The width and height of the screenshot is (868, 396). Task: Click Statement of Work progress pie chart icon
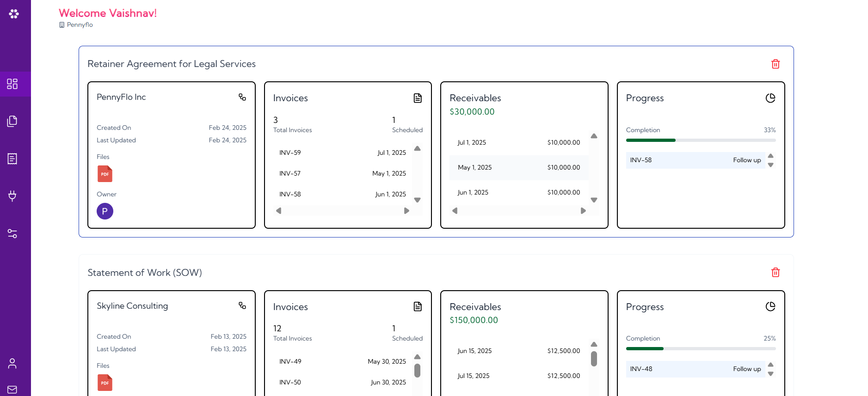770,306
